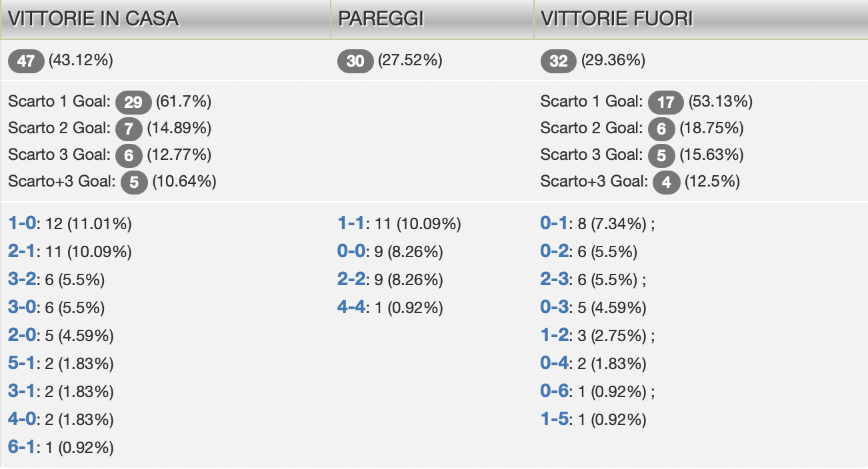
Task: Open the 1-1 draw score link
Action: coord(351,224)
